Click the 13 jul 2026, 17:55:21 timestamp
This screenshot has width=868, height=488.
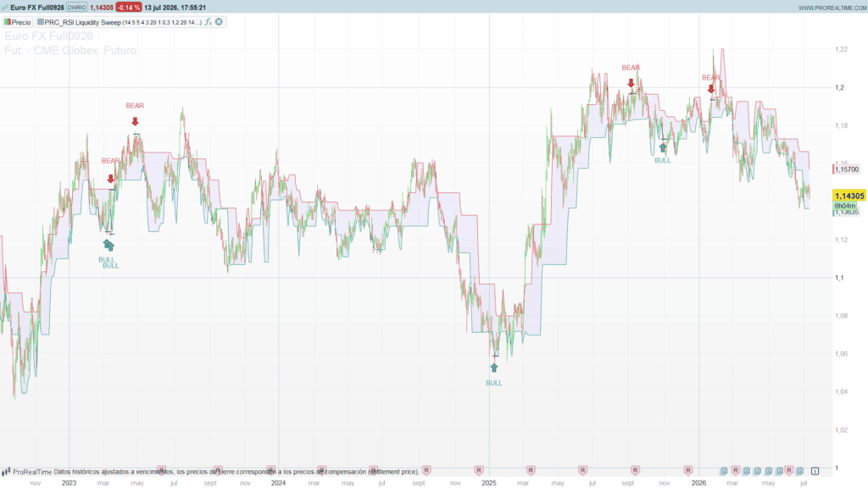[175, 8]
